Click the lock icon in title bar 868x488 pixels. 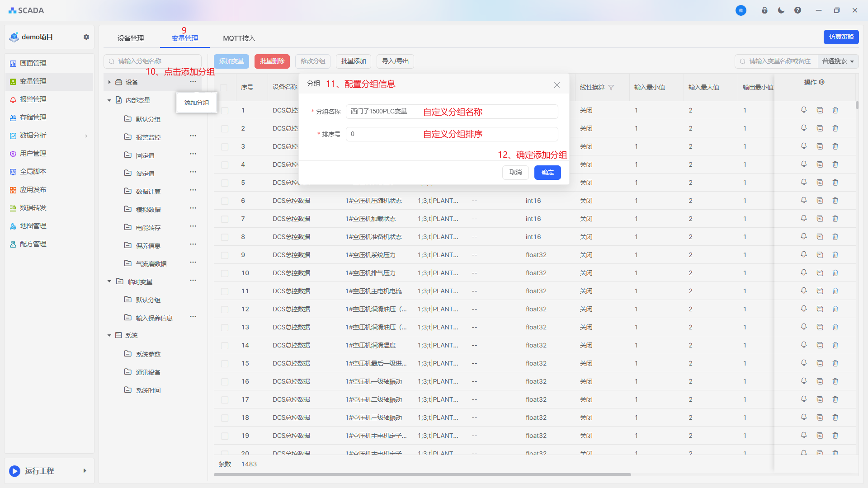764,10
